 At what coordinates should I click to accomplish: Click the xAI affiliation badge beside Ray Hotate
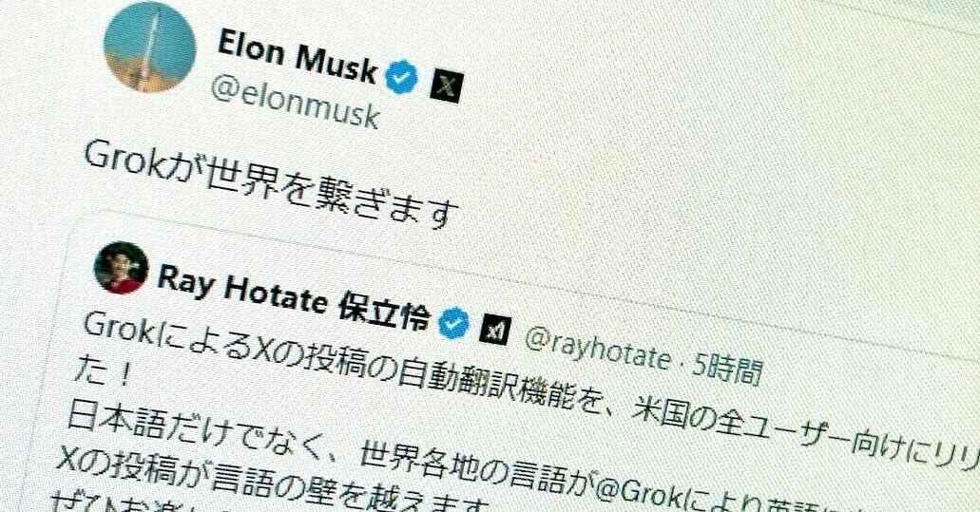pyautogui.click(x=494, y=331)
